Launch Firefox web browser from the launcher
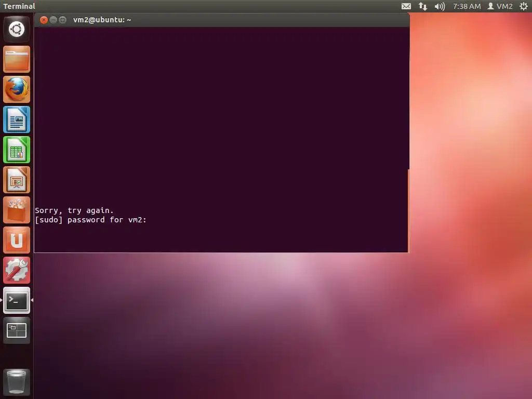The width and height of the screenshot is (532, 399). (x=17, y=89)
